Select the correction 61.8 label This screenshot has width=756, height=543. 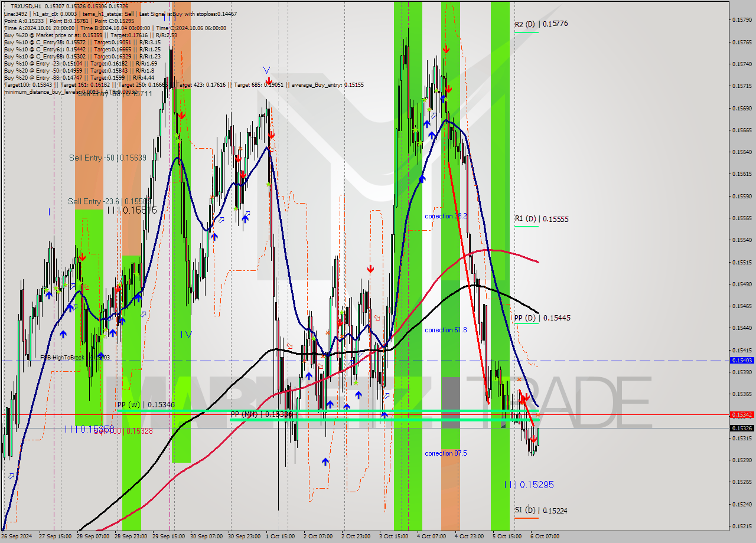pyautogui.click(x=446, y=330)
